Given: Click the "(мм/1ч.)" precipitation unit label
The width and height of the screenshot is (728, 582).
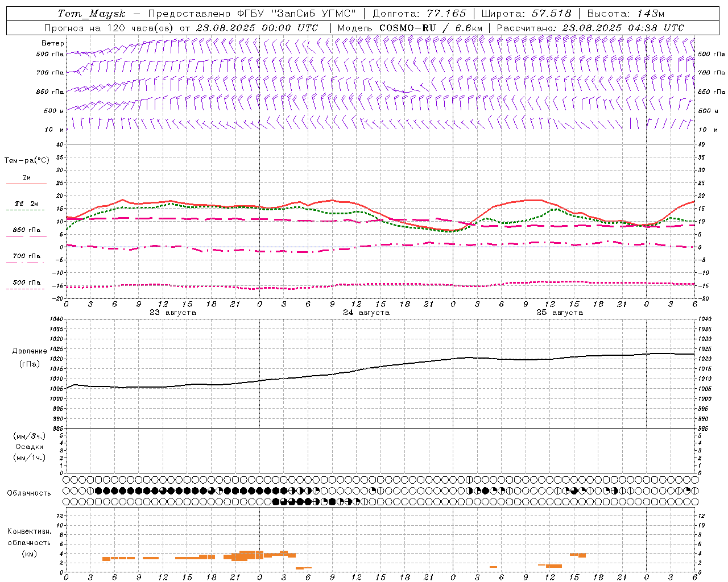Looking at the screenshot, I should (30, 458).
